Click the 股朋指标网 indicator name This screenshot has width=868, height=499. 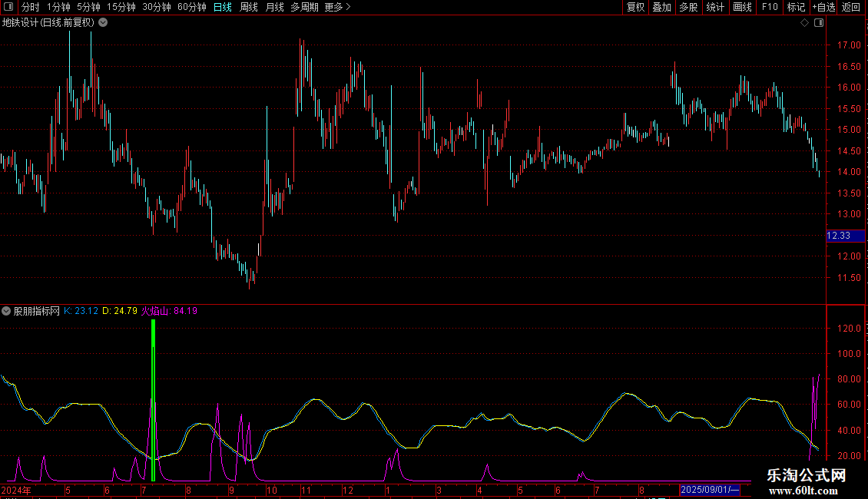point(37,311)
